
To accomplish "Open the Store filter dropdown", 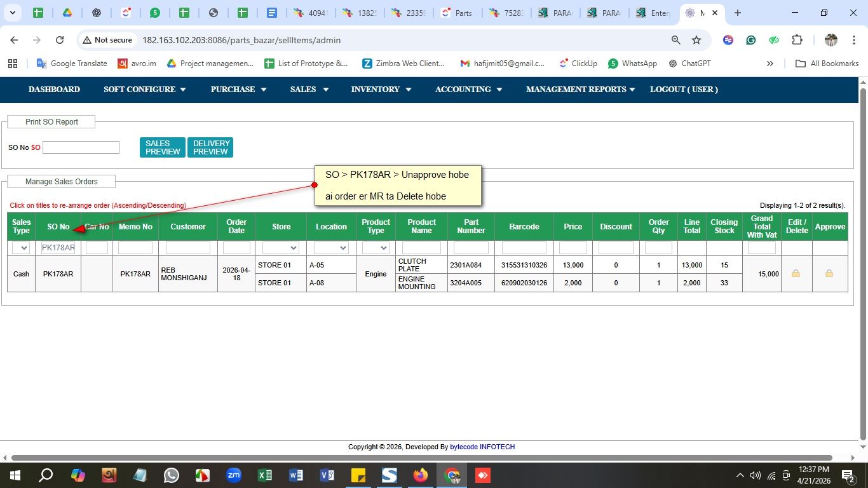I will 280,248.
